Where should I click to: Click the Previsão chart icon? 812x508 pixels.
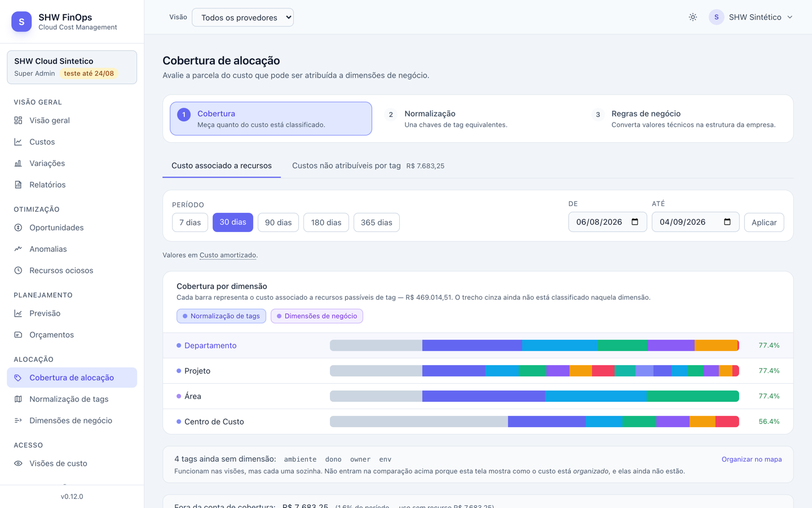pyautogui.click(x=18, y=313)
